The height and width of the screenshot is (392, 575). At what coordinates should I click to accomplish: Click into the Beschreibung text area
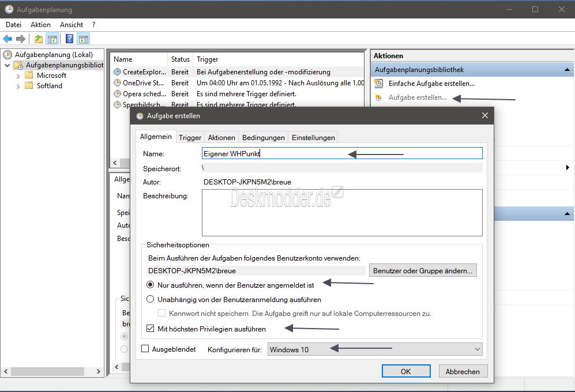point(342,212)
